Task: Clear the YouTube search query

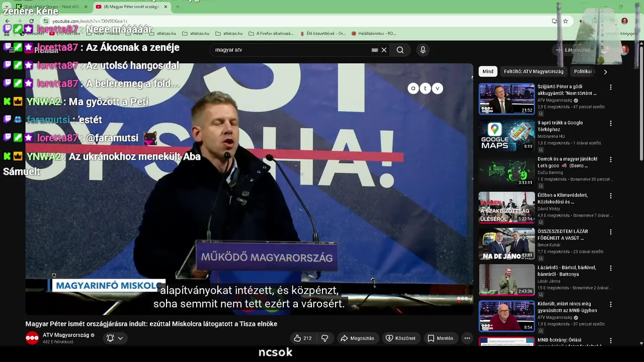Action: click(384, 50)
